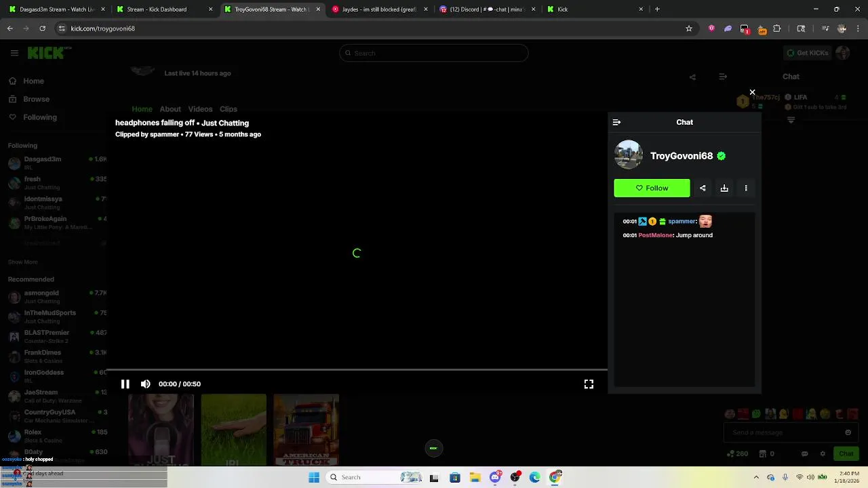Open Chrome three-dot menu
This screenshot has height=488, width=868.
(x=859, y=28)
